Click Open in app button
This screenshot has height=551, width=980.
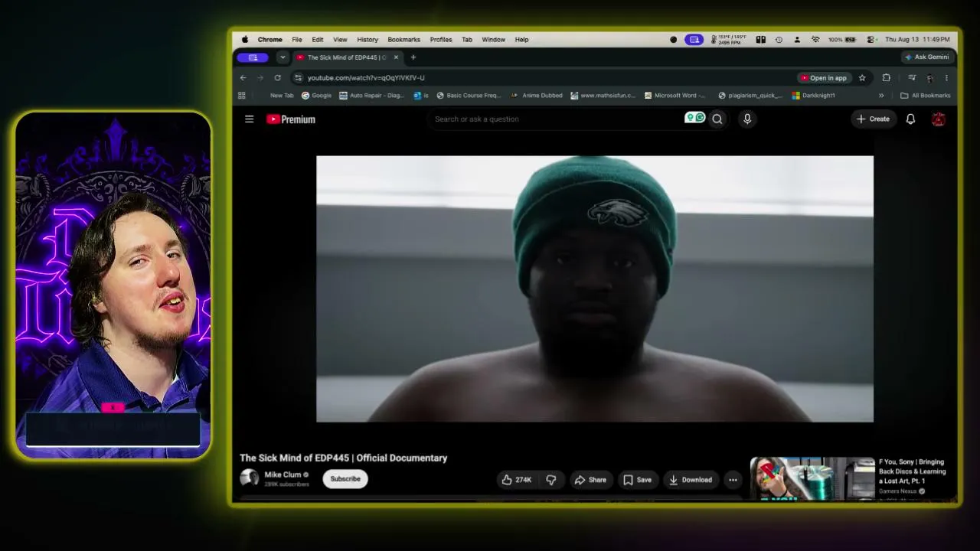click(823, 77)
